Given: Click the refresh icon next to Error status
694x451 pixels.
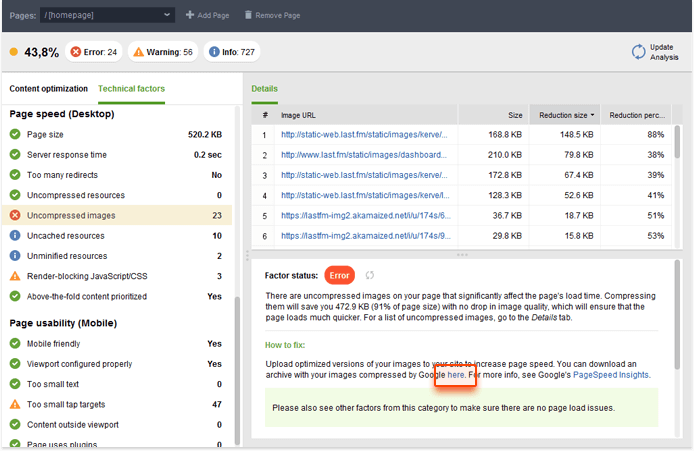Looking at the screenshot, I should tap(369, 275).
